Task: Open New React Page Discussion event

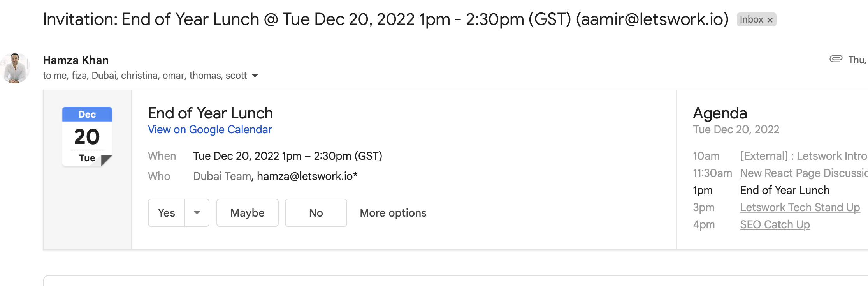Action: [x=804, y=173]
